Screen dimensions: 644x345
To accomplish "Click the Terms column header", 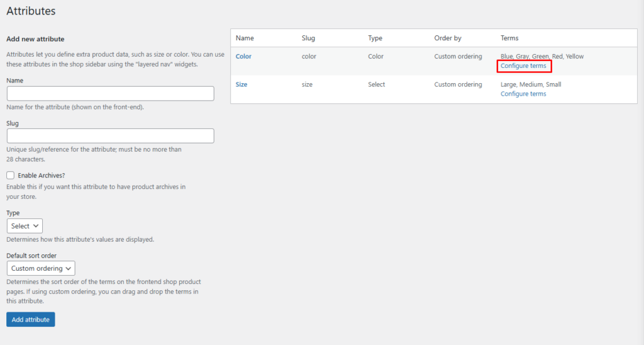I will (509, 38).
